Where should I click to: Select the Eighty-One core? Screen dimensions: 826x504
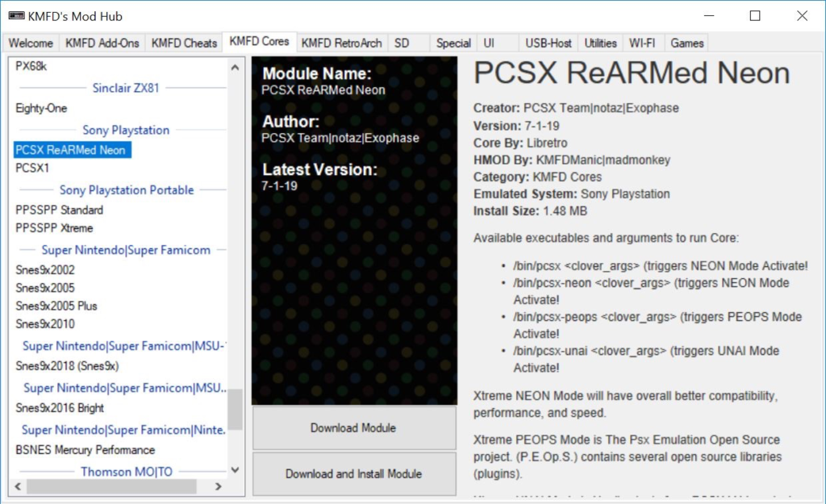pyautogui.click(x=41, y=109)
